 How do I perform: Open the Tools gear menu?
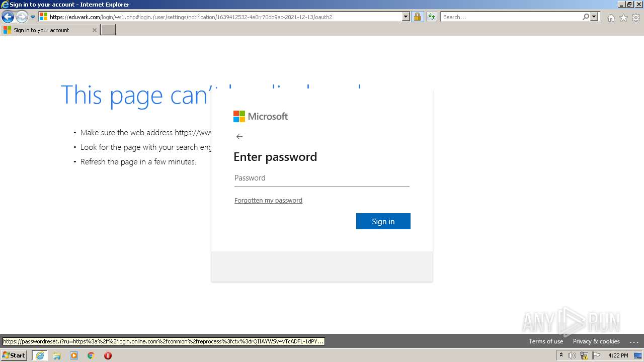(x=636, y=18)
